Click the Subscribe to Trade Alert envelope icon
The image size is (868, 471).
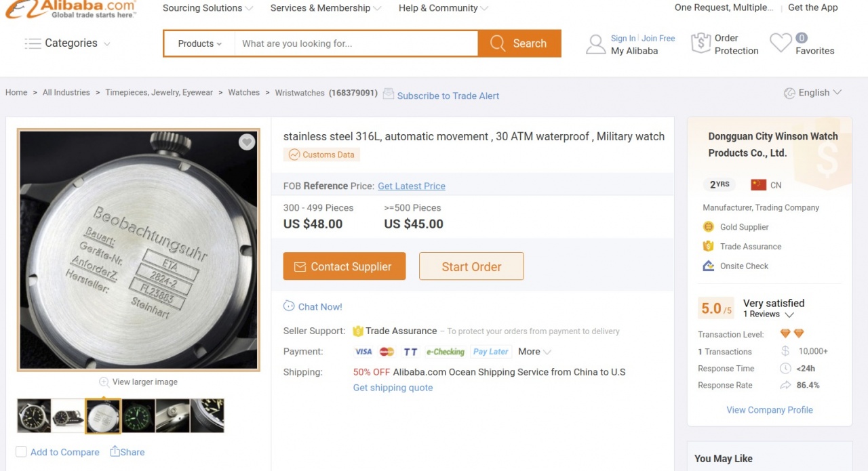pos(389,94)
